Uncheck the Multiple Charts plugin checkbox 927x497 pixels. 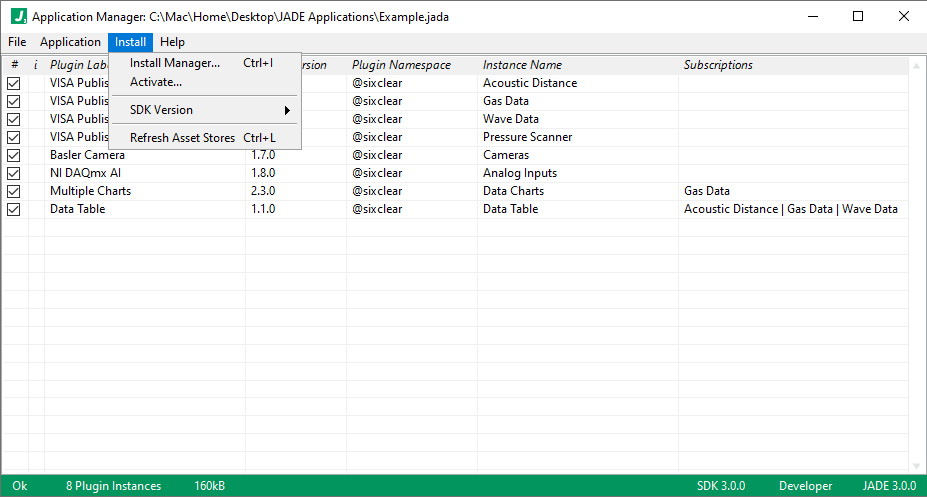click(14, 191)
